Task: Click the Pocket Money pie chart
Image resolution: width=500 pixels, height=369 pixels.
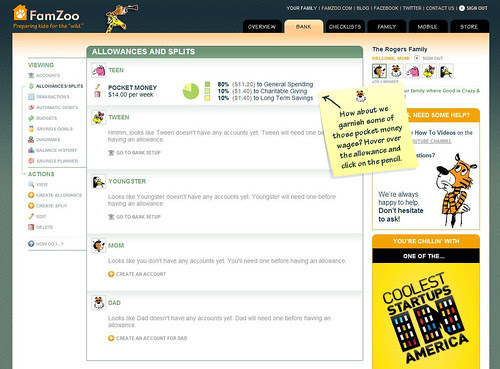Action: (x=191, y=91)
